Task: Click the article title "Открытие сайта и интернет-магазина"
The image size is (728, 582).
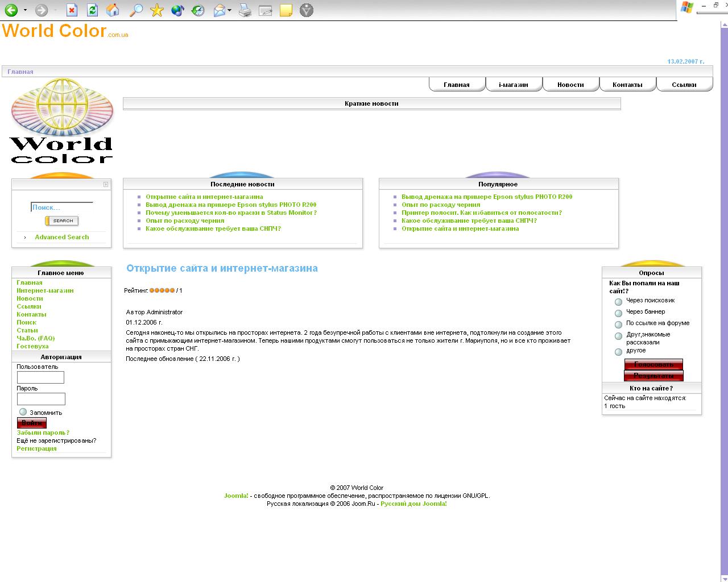Action: pyautogui.click(x=222, y=268)
